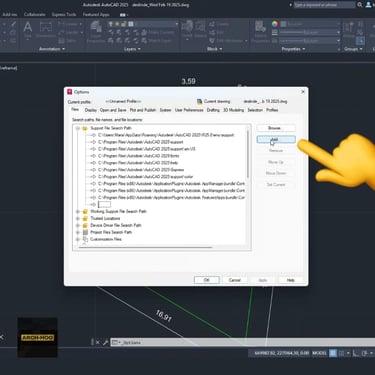Click the Group icon in Groups panel
375x375 pixels.
[349, 28]
